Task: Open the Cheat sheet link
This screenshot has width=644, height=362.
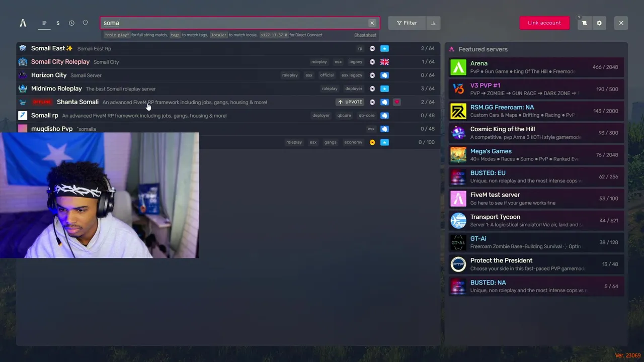Action: 365,35
